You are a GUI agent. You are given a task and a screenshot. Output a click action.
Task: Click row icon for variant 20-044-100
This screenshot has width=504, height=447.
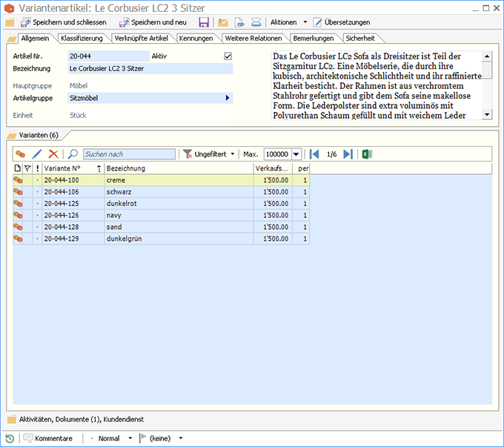point(18,180)
